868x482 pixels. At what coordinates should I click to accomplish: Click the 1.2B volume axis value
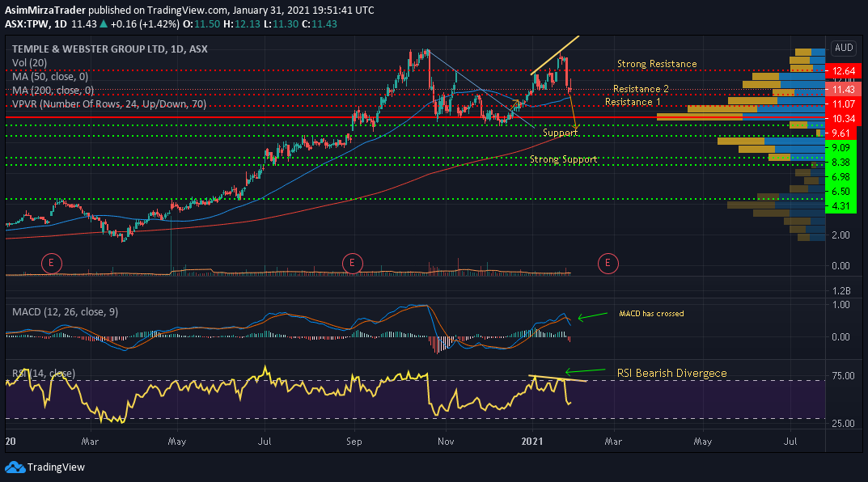tap(840, 291)
